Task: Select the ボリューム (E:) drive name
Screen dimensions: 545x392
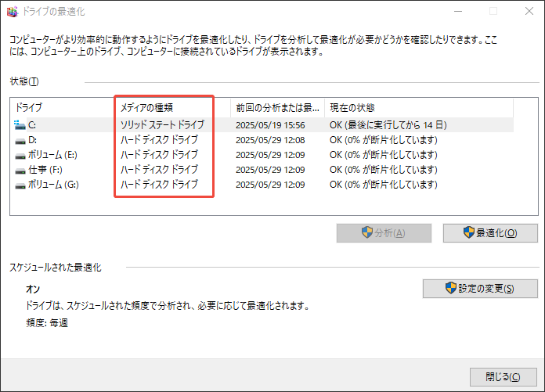Action: tap(52, 154)
